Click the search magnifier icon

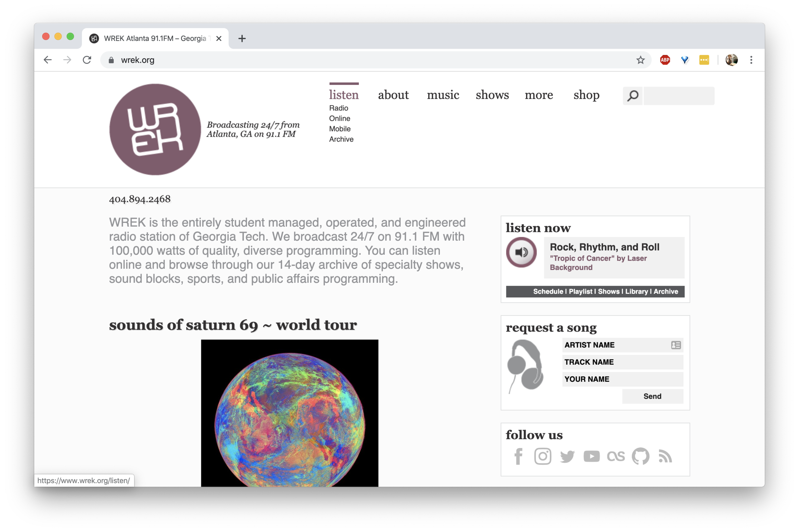tap(632, 96)
